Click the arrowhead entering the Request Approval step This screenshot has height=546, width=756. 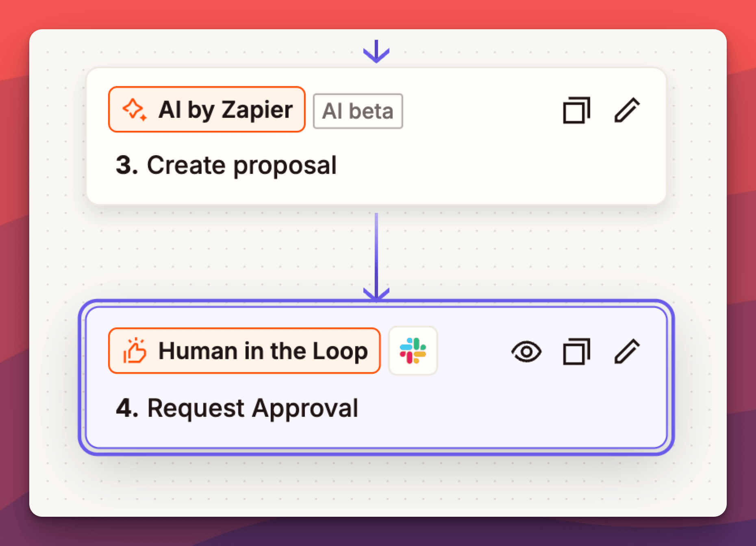(x=376, y=293)
